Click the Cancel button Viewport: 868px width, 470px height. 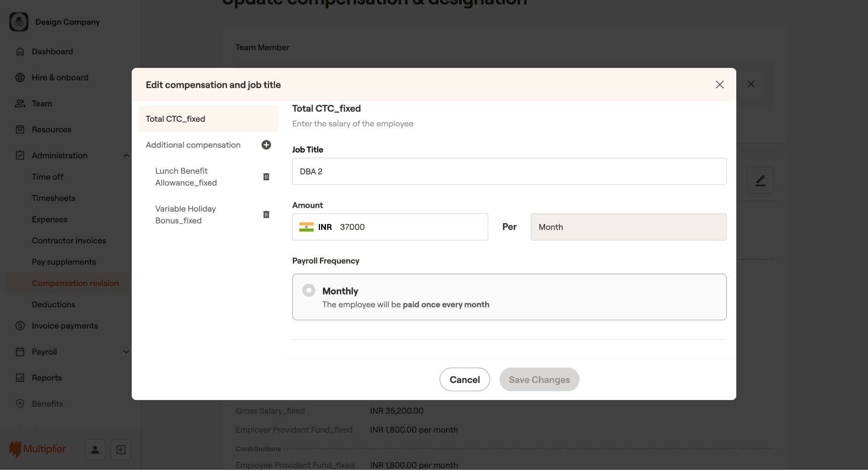(465, 380)
